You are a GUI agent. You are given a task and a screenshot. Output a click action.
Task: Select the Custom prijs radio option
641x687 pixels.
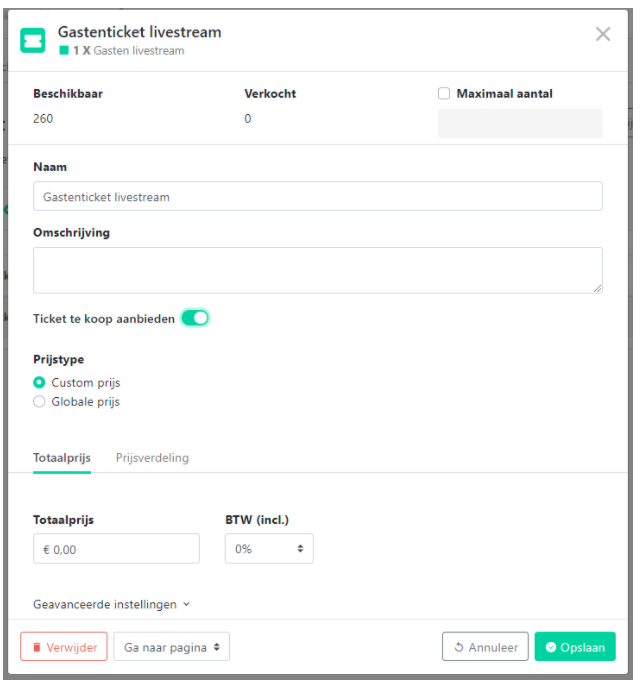(x=39, y=382)
